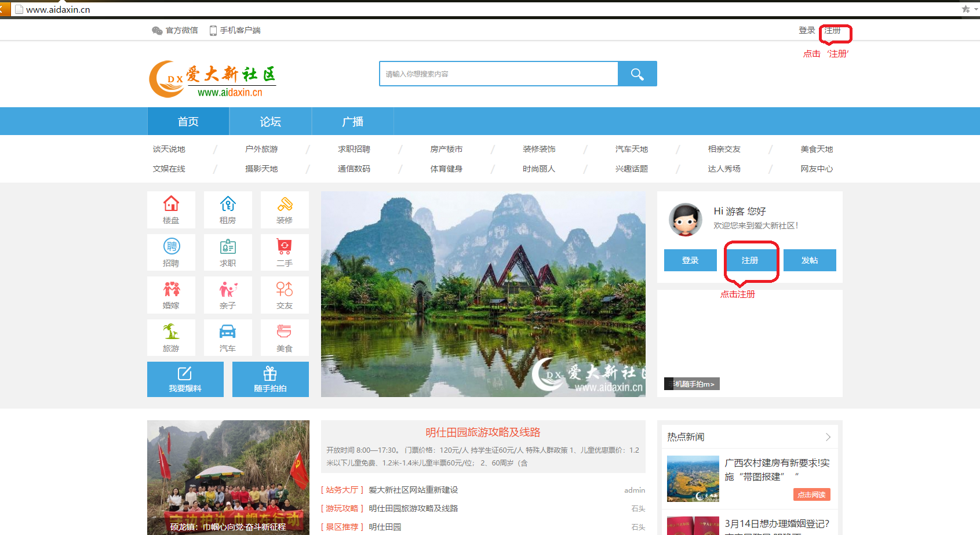Screen dimensions: 980x535
Task: Open the 租房 rental icon
Action: coord(228,205)
